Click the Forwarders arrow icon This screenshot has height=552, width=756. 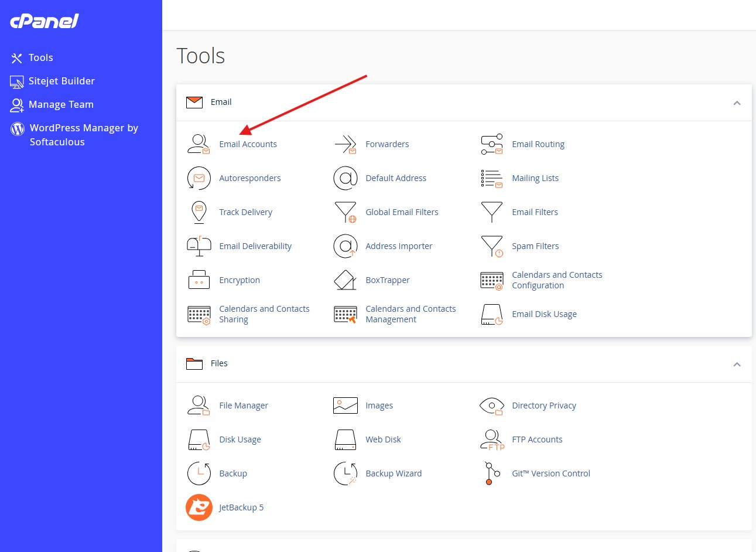(345, 144)
